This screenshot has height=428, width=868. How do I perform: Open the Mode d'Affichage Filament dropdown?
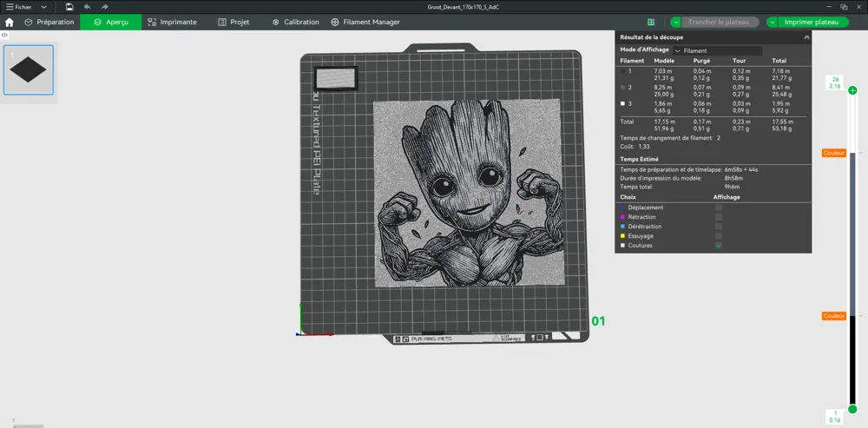point(717,50)
